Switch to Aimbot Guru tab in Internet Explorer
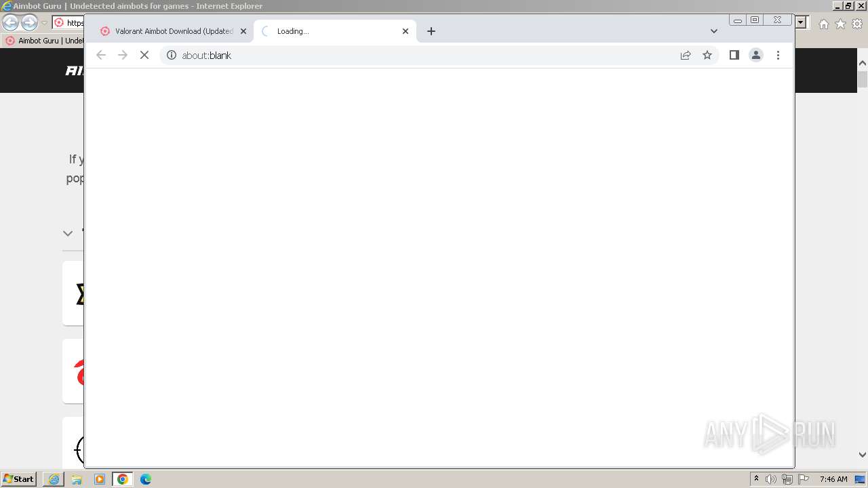Viewport: 868px width, 488px height. (x=43, y=41)
